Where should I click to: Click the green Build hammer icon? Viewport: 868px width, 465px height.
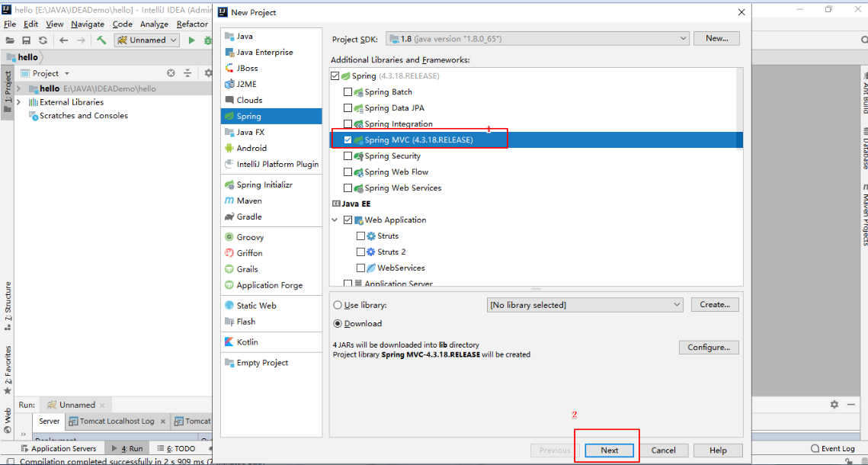tap(101, 40)
